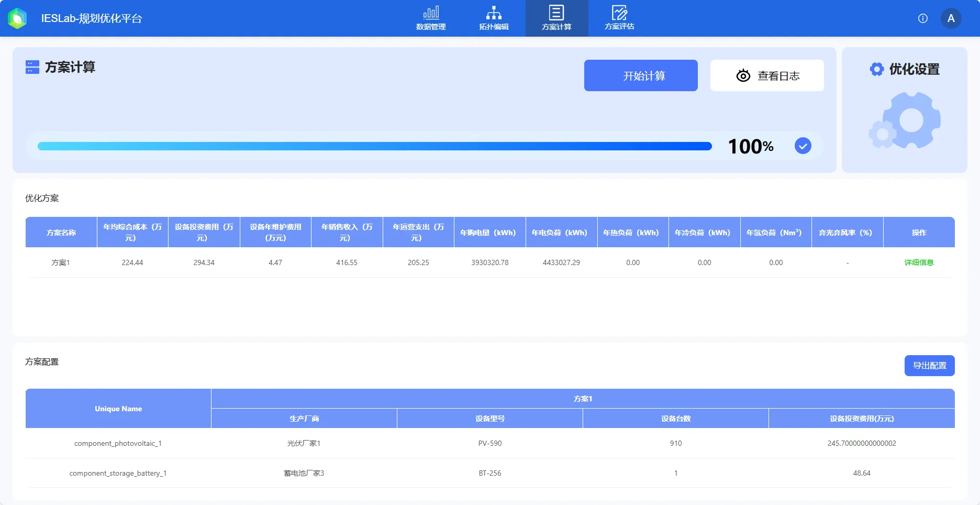The height and width of the screenshot is (505, 980).
Task: Click the 205.25 operating expense value
Action: [418, 262]
